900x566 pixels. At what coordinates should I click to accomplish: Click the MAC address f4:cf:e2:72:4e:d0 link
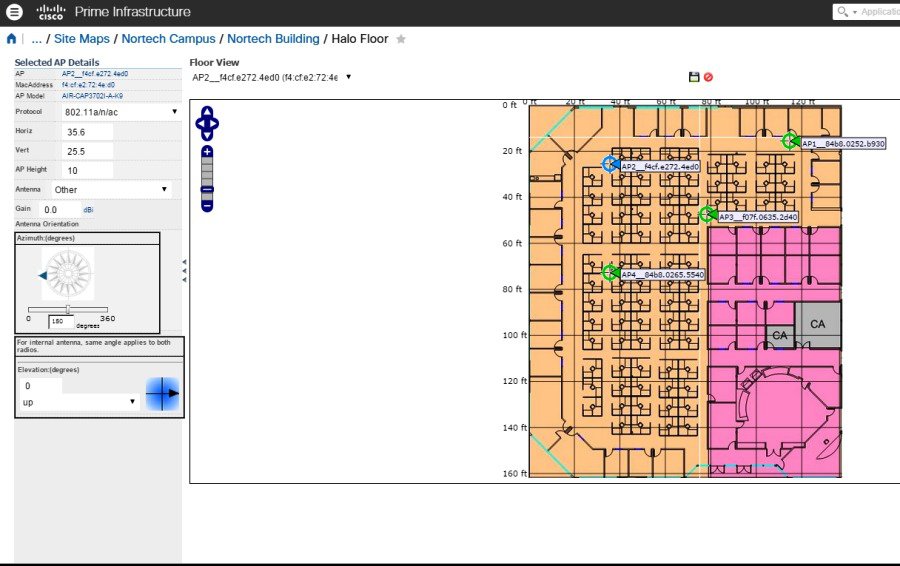click(88, 84)
